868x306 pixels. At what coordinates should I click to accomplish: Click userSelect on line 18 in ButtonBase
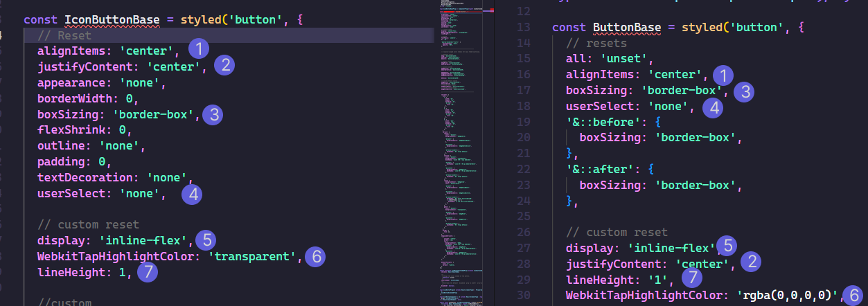(x=600, y=107)
